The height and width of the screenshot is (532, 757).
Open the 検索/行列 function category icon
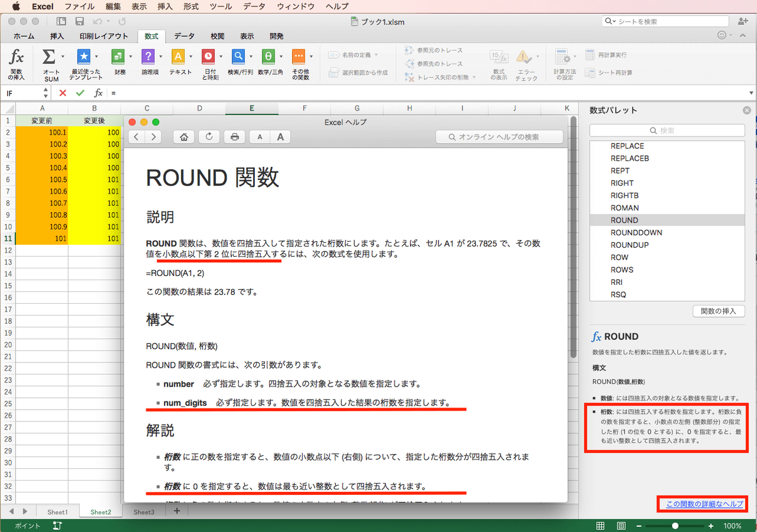point(238,56)
